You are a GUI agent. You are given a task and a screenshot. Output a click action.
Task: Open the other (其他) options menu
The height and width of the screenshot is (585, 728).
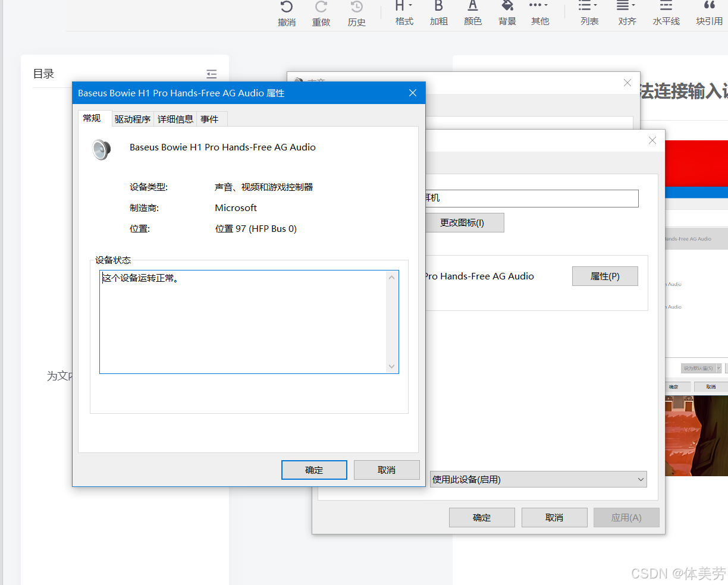pyautogui.click(x=539, y=13)
